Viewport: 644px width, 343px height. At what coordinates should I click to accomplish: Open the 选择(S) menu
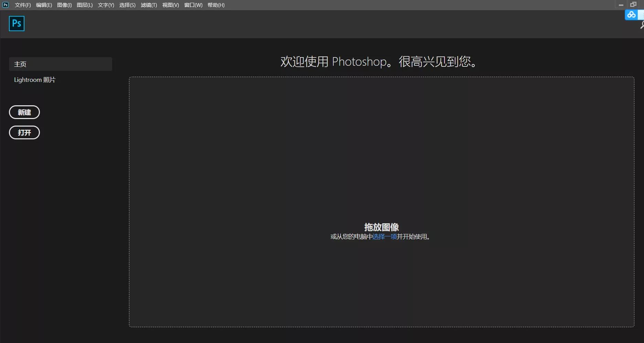[127, 5]
